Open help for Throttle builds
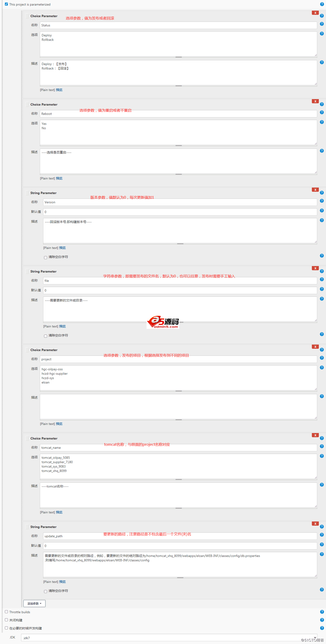Image resolution: width=326 pixels, height=644 pixels. pyautogui.click(x=322, y=612)
